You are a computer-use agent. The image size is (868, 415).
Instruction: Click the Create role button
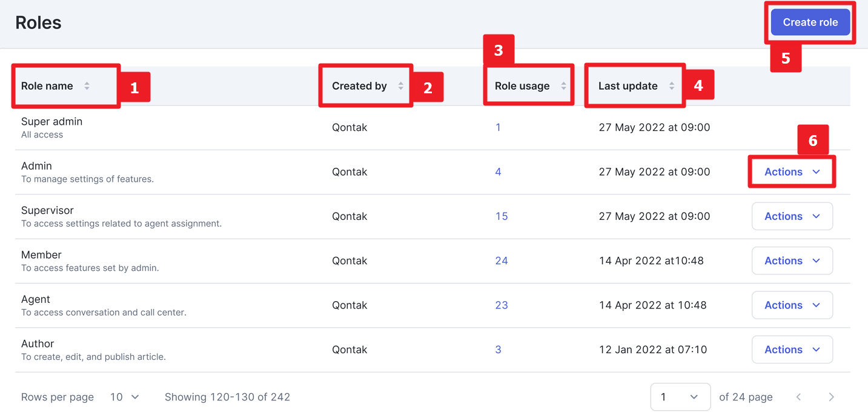click(x=810, y=22)
